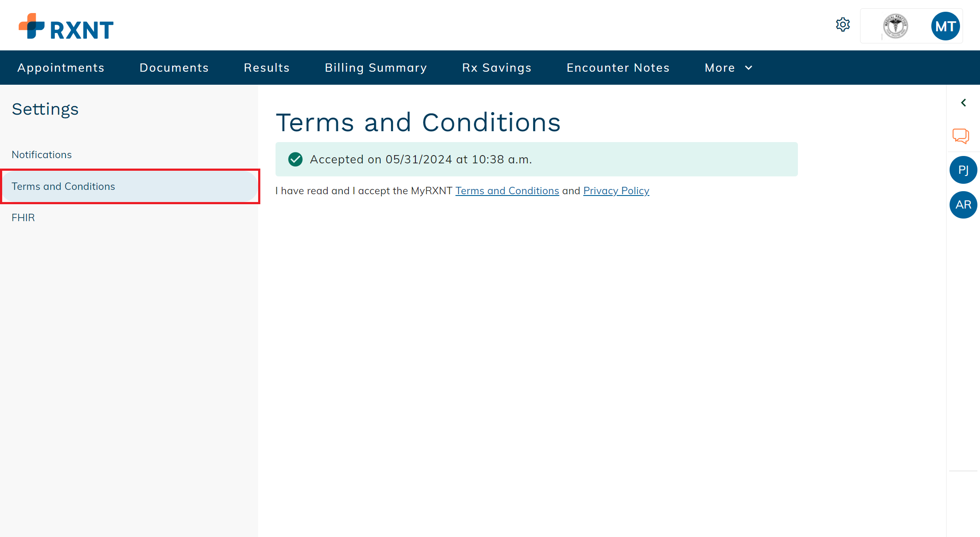Select the AR contact avatar
Viewport: 980px width, 537px height.
tap(963, 205)
